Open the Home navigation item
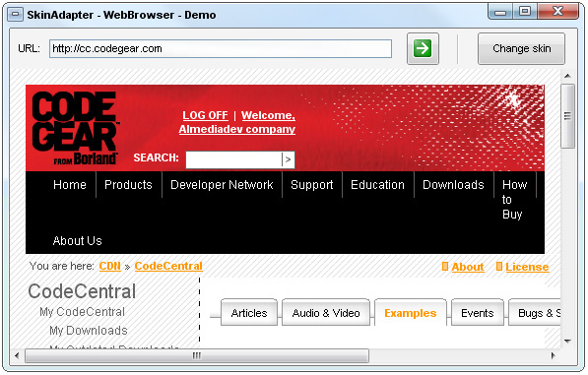 pyautogui.click(x=70, y=185)
